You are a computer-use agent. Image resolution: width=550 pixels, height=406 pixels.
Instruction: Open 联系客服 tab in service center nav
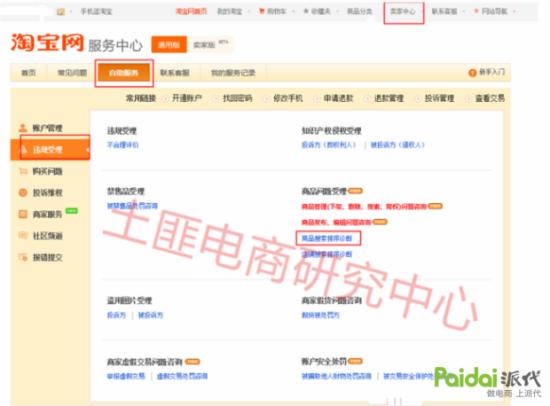pyautogui.click(x=175, y=73)
